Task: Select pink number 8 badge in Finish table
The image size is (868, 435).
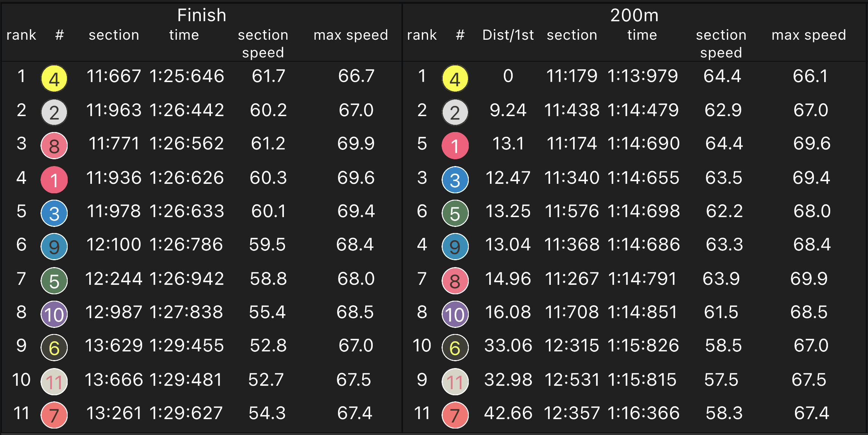Action: pos(54,146)
